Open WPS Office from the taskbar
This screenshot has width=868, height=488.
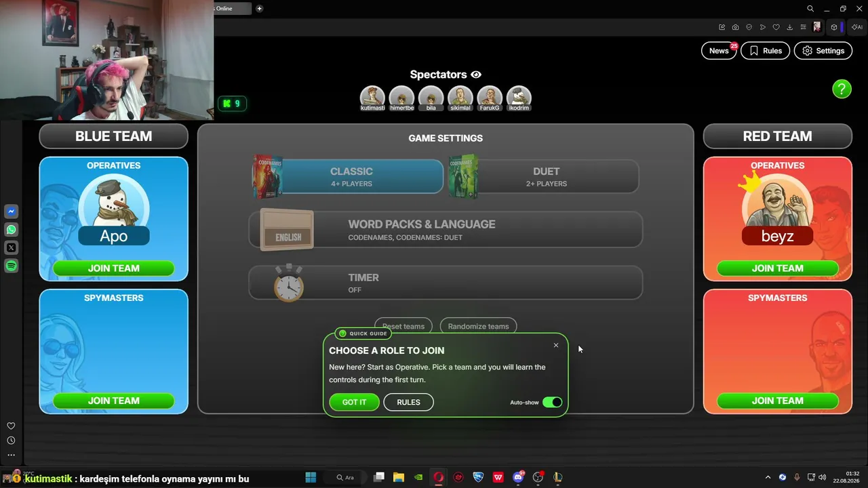(x=498, y=477)
